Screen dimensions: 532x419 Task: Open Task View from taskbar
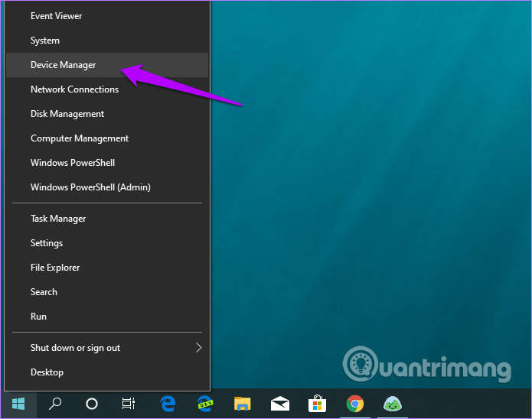coord(129,404)
